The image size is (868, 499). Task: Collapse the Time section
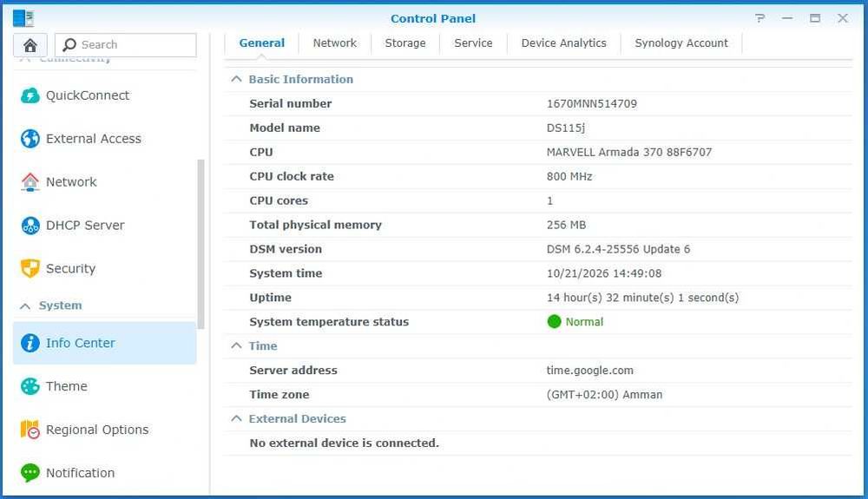[236, 345]
